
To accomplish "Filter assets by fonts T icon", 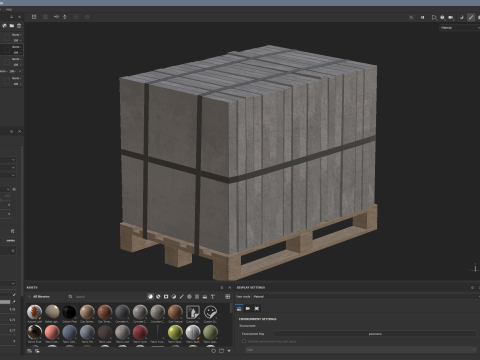I will coord(213,296).
